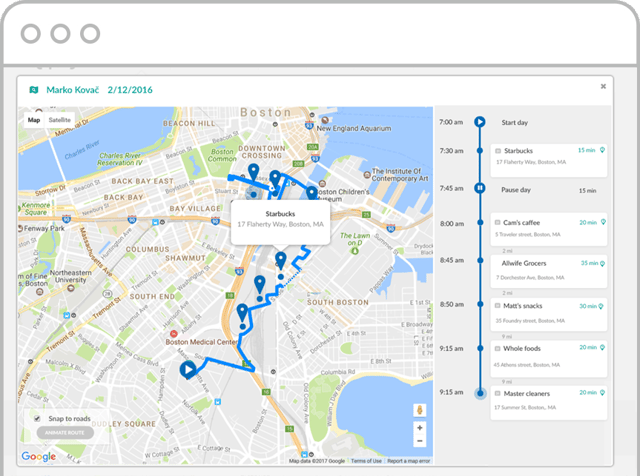Open the Terms of Use link
This screenshot has width=640, height=476.
(x=366, y=461)
